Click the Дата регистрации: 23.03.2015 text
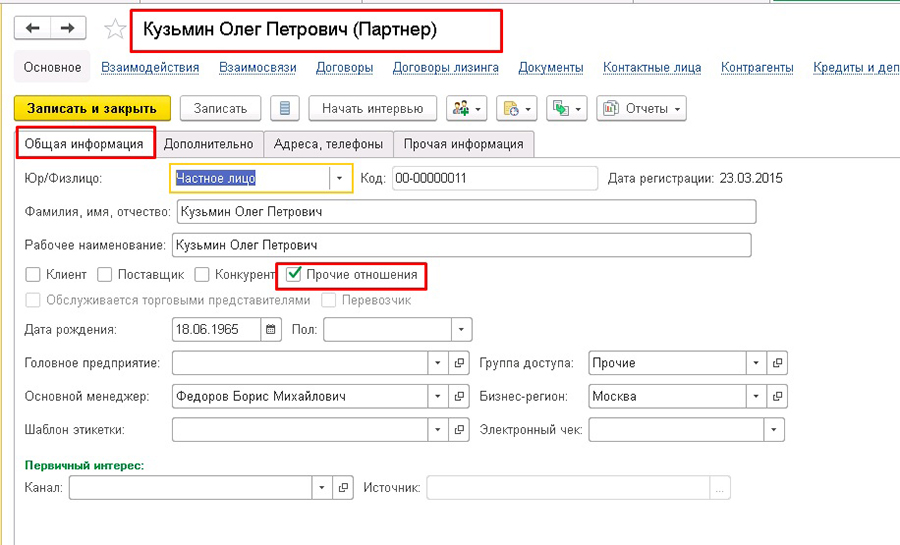 coord(695,178)
